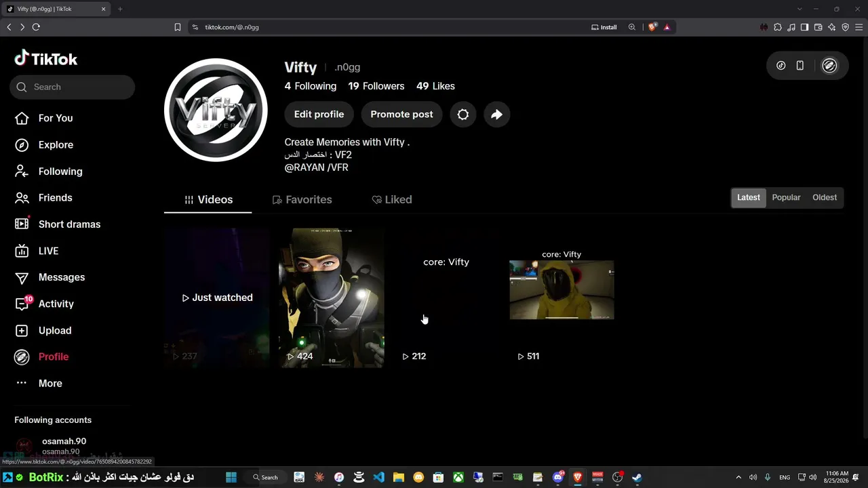Open Visual Studio Code from taskbar
Image resolution: width=868 pixels, height=488 pixels.
pyautogui.click(x=378, y=477)
